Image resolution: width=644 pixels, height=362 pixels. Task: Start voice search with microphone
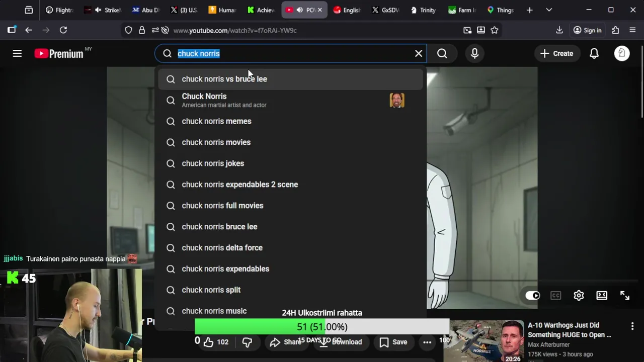click(474, 53)
